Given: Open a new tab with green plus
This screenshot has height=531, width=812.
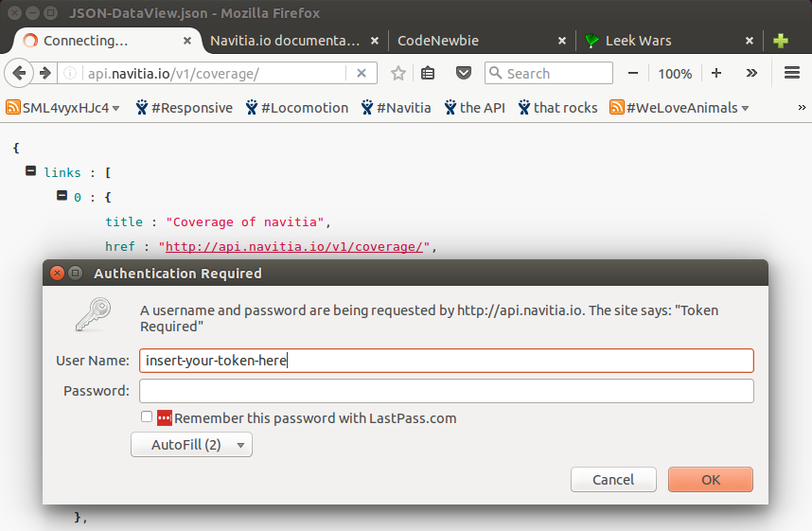Looking at the screenshot, I should pos(781,41).
